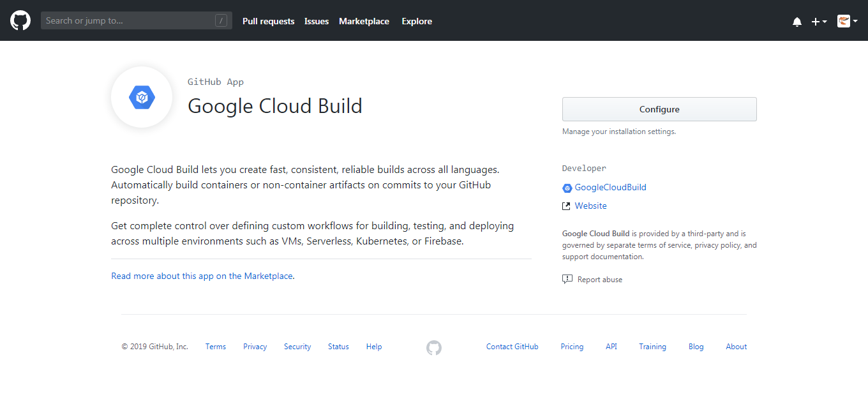Click the external link icon beside Website

[566, 206]
